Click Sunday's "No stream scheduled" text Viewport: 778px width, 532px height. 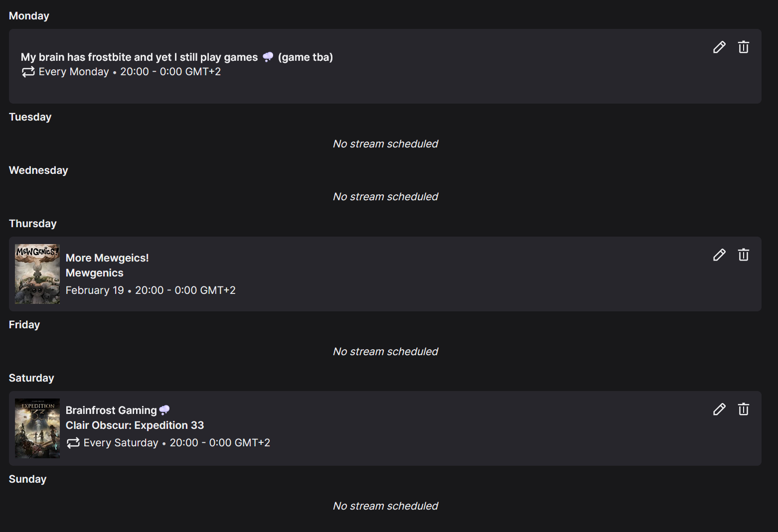tap(385, 506)
